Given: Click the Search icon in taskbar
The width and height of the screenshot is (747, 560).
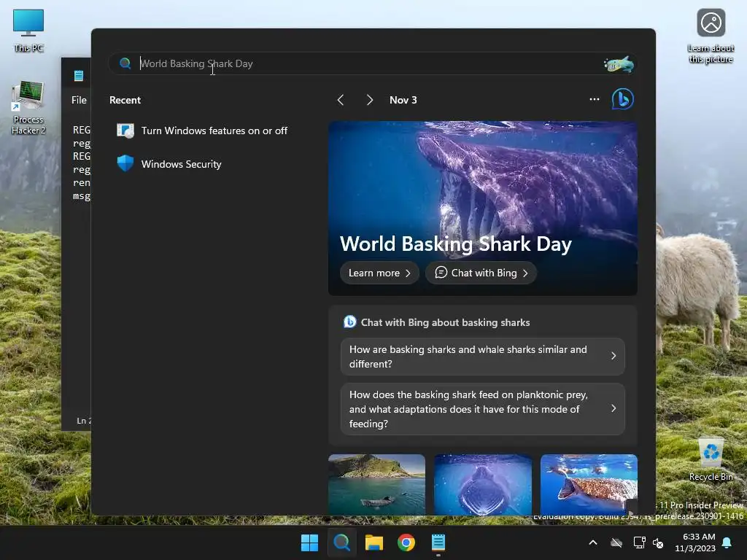Looking at the screenshot, I should 341,542.
